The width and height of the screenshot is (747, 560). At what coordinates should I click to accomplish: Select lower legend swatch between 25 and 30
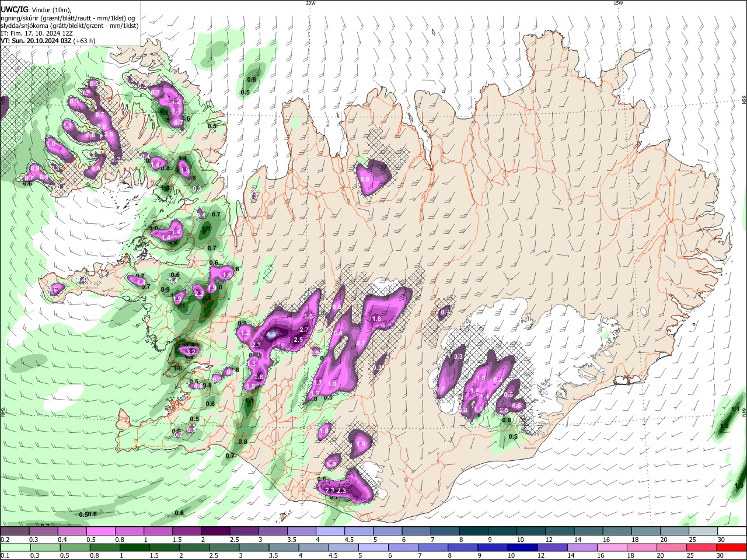(x=701, y=547)
